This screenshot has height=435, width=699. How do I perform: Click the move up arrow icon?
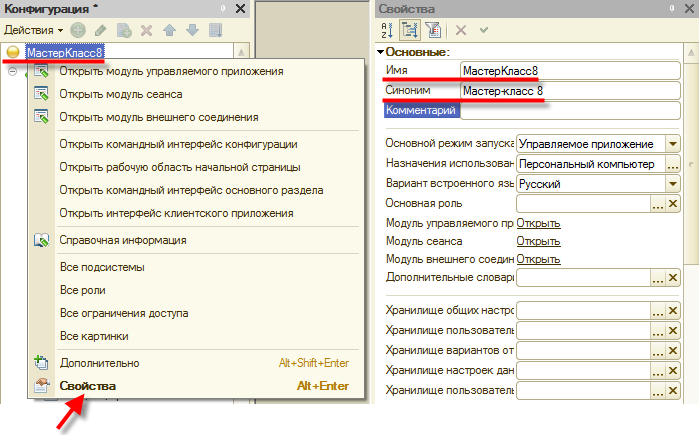(x=168, y=31)
